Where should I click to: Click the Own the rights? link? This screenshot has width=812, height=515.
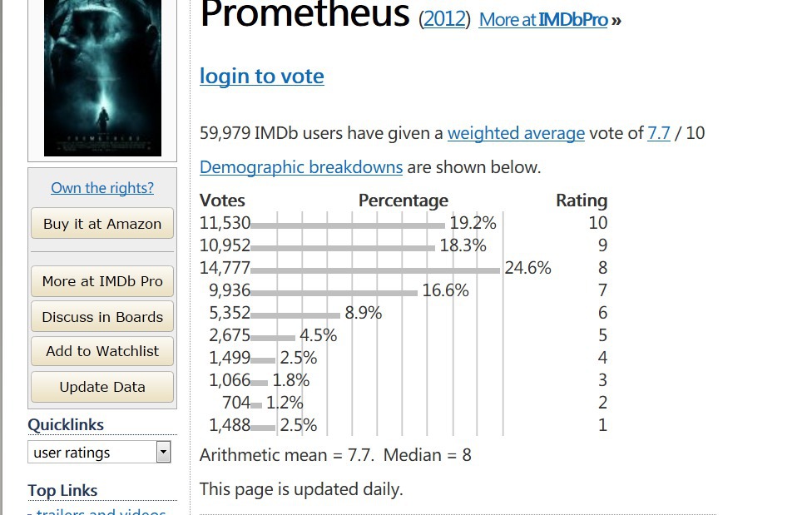102,188
